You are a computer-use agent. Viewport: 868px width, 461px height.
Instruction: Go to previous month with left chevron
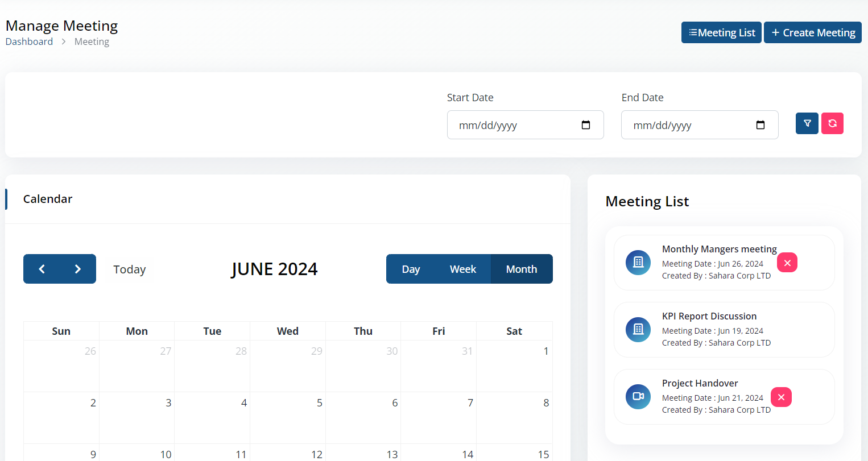pyautogui.click(x=42, y=269)
